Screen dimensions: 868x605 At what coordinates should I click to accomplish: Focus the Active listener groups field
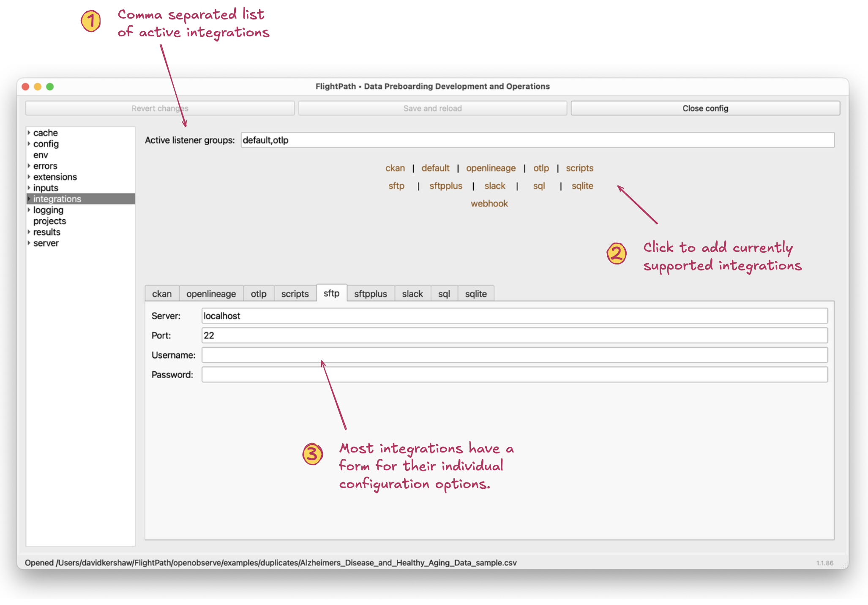tap(537, 140)
